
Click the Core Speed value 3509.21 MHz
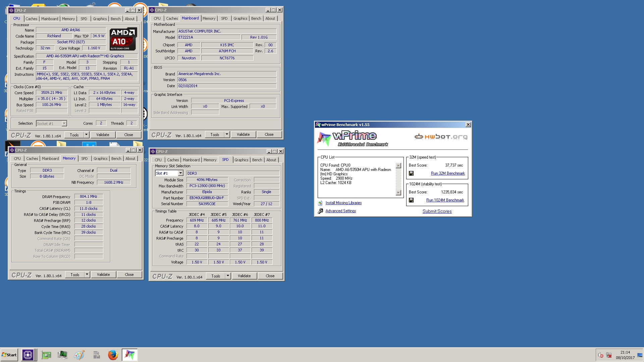(52, 93)
